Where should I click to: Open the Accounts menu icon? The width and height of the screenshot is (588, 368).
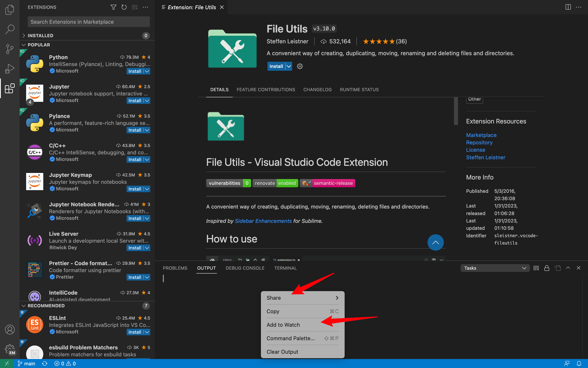click(x=10, y=330)
